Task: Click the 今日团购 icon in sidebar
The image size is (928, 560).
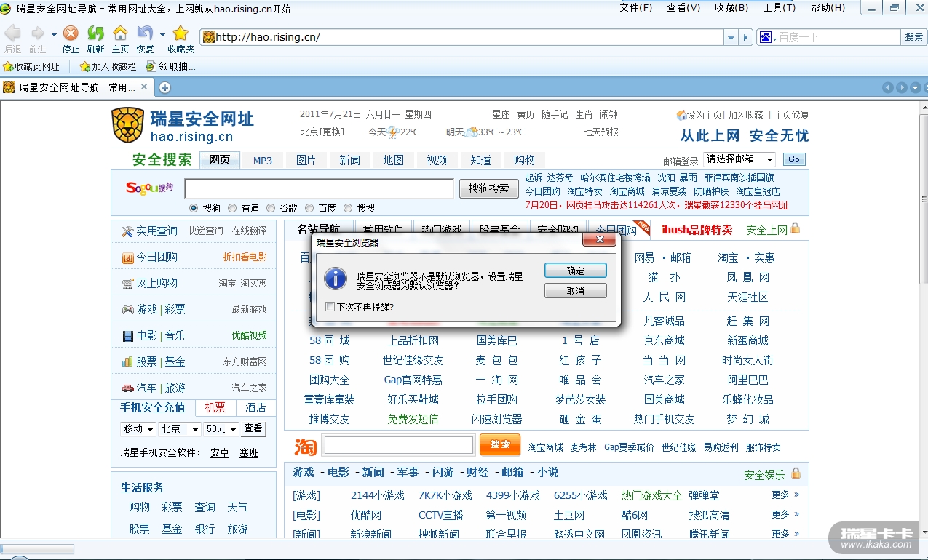Action: [x=127, y=257]
